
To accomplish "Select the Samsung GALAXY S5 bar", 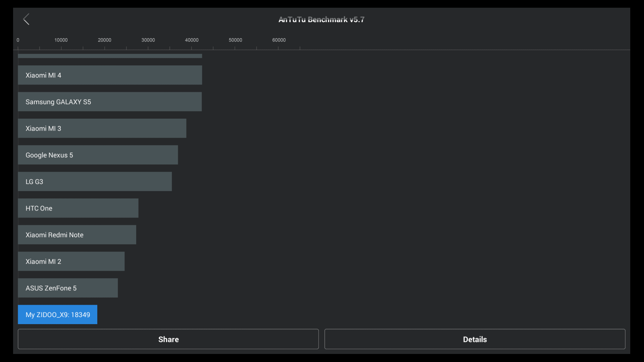I will point(110,102).
